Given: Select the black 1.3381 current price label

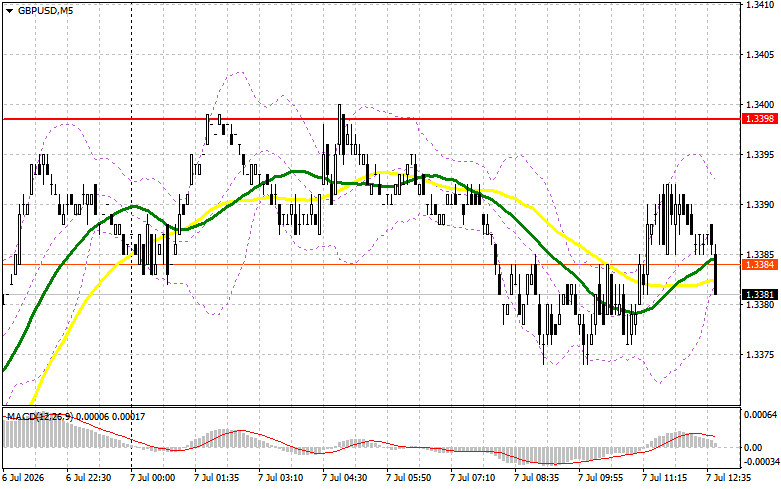Looking at the screenshot, I should (x=761, y=294).
